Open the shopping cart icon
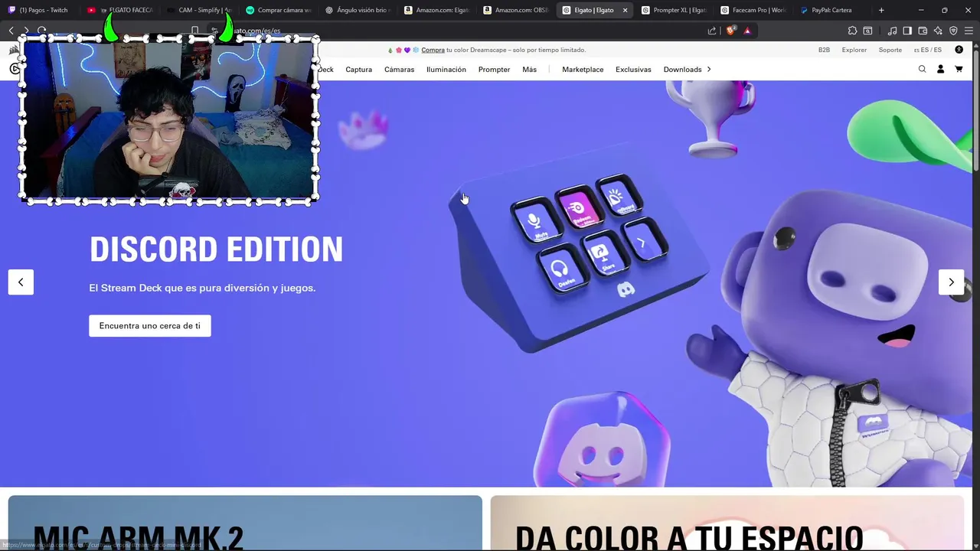Screen dimensions: 980x551 pyautogui.click(x=959, y=69)
